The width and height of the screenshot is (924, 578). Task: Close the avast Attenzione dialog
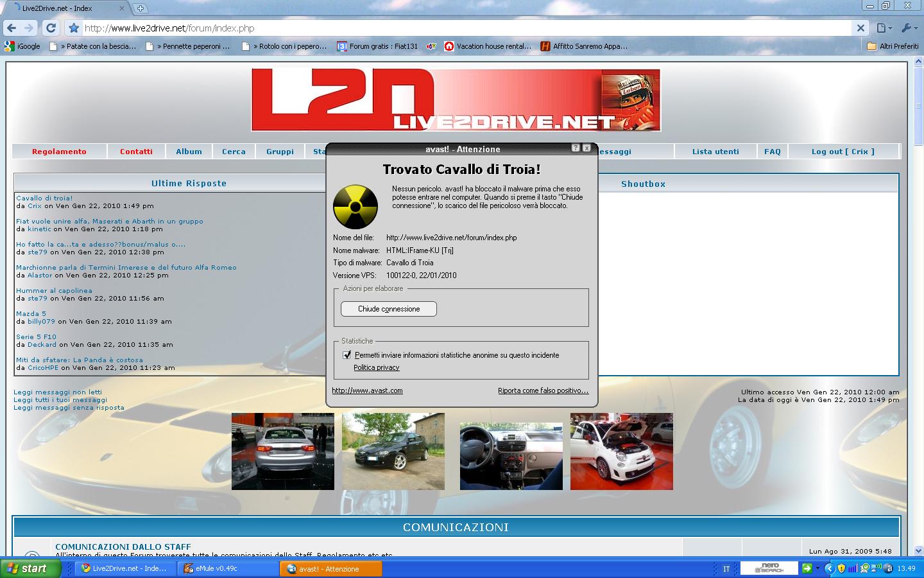[586, 148]
